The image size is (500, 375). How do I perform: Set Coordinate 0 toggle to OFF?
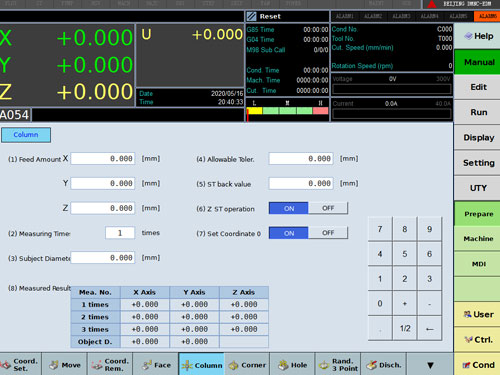pos(328,233)
